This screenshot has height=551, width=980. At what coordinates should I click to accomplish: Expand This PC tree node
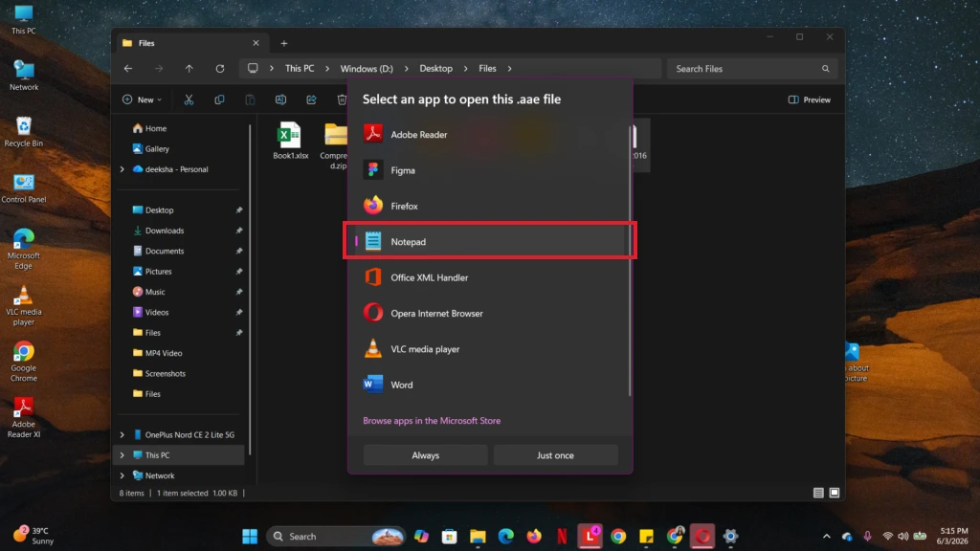[122, 455]
